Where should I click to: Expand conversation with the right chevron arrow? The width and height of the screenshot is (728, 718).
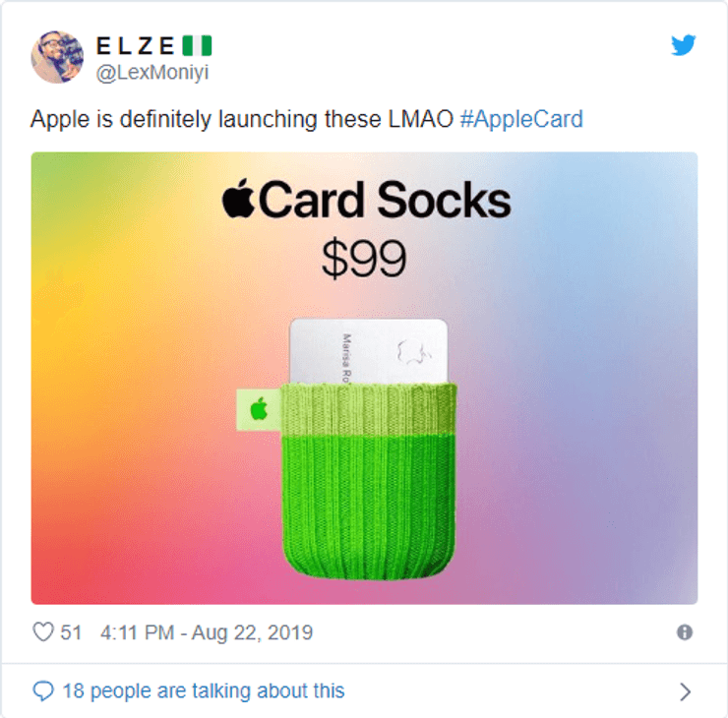685,691
